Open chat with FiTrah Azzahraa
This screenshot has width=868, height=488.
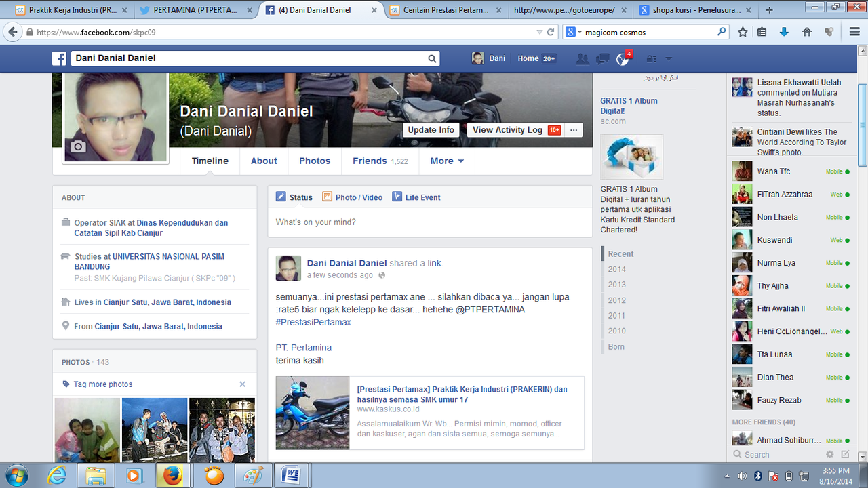tap(791, 195)
